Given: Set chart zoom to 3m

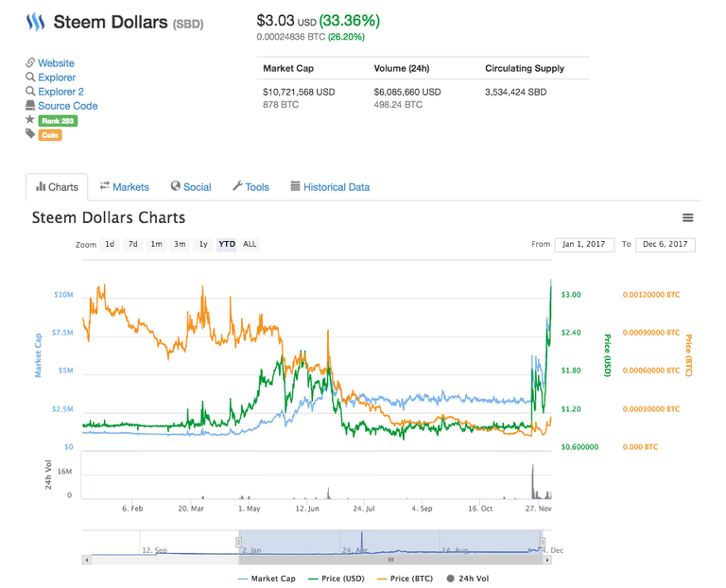Looking at the screenshot, I should click(x=180, y=245).
